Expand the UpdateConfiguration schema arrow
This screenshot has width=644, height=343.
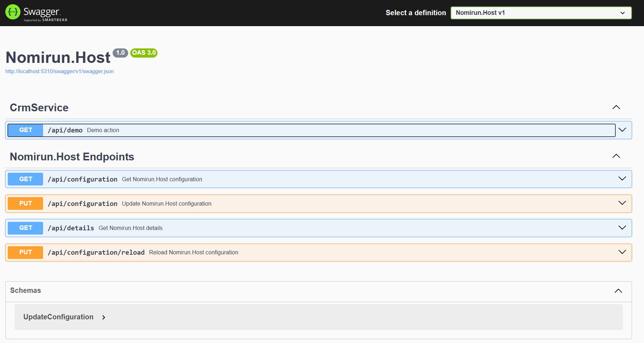pos(103,318)
